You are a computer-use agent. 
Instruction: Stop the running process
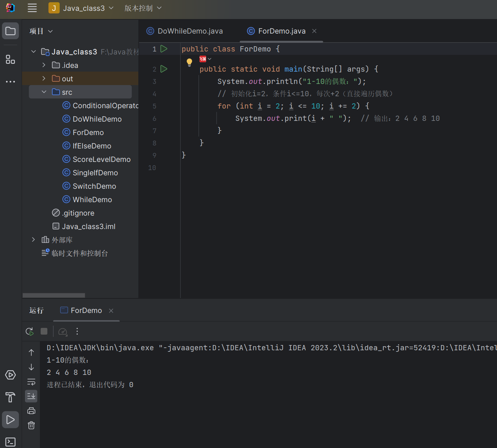44,331
